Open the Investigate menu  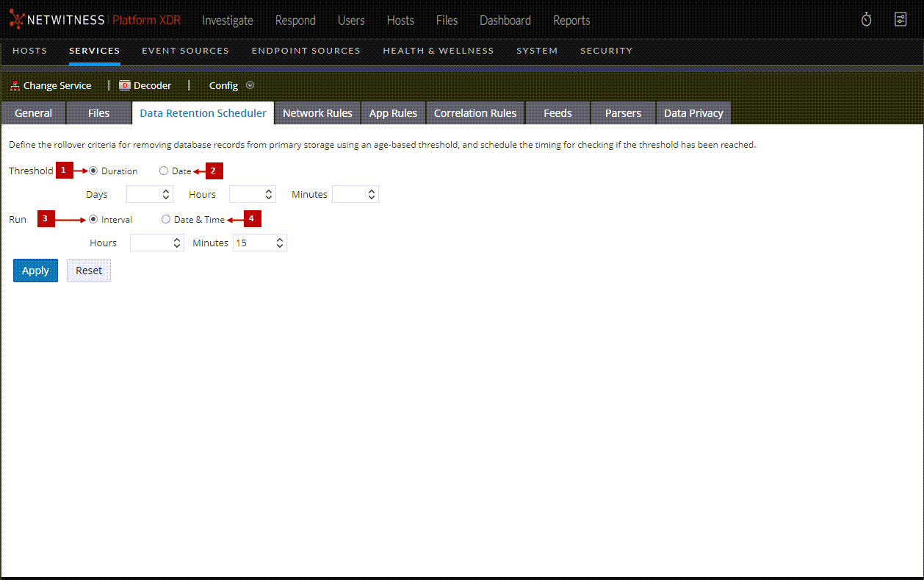click(x=227, y=21)
